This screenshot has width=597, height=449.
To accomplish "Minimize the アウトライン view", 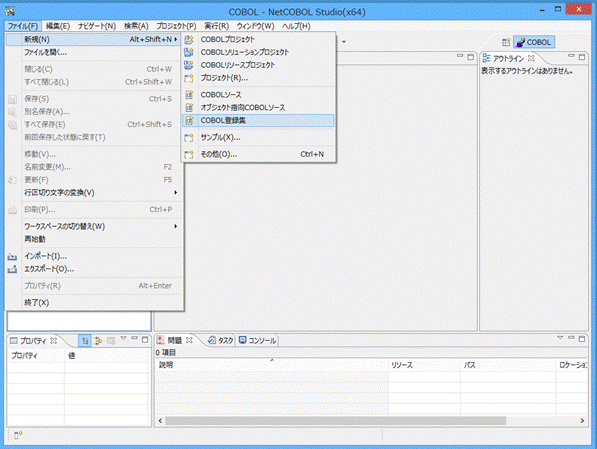I will [x=571, y=56].
